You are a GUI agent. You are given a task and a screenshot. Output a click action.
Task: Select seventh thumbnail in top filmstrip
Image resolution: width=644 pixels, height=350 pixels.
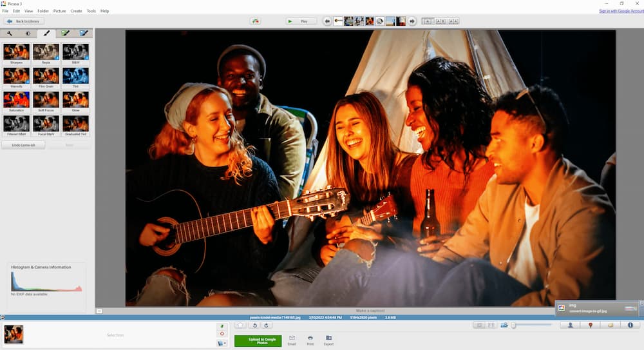[x=401, y=21]
